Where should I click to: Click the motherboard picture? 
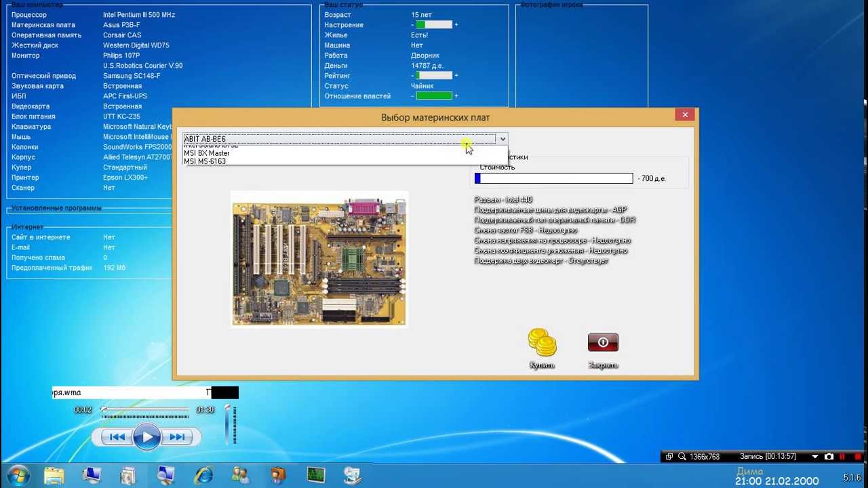click(x=319, y=259)
